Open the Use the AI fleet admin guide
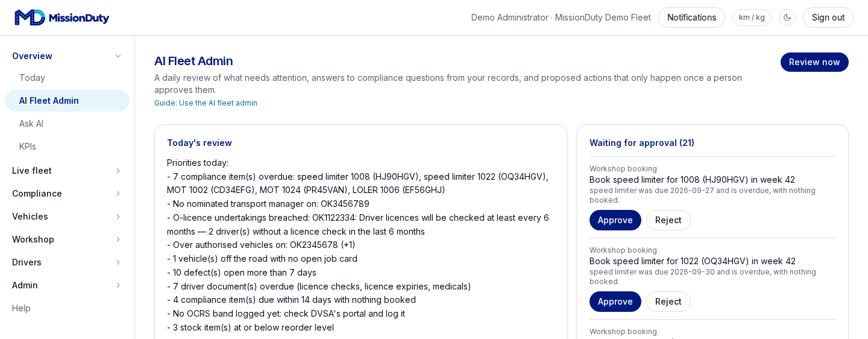Image resolution: width=868 pixels, height=339 pixels. pos(206,103)
